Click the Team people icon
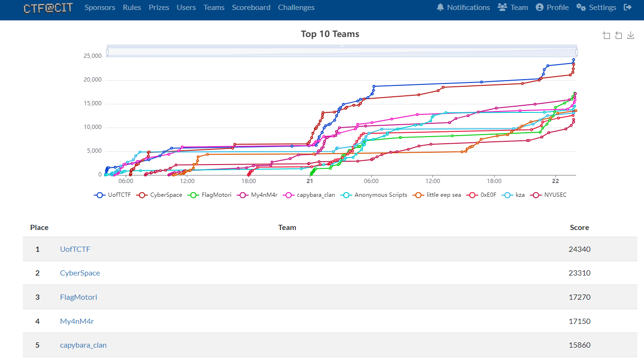 click(502, 7)
